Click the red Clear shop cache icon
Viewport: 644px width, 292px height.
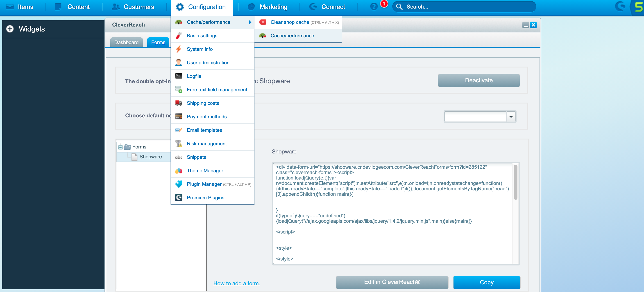(x=263, y=22)
